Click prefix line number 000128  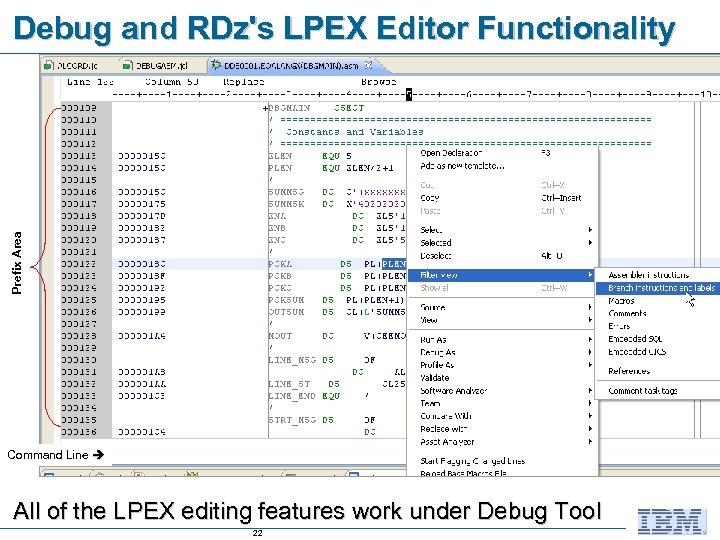79,336
